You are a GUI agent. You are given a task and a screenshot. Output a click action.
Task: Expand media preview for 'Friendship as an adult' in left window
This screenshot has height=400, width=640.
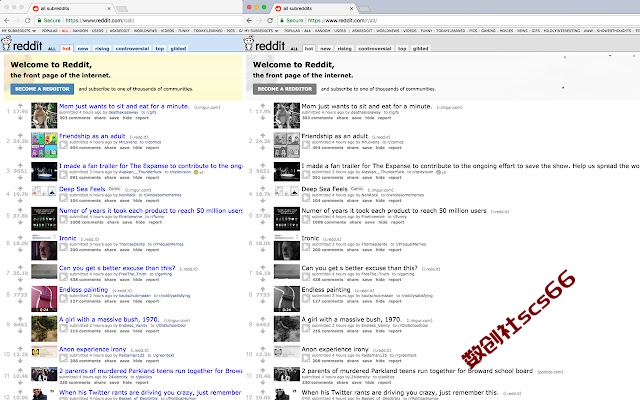coord(63,145)
